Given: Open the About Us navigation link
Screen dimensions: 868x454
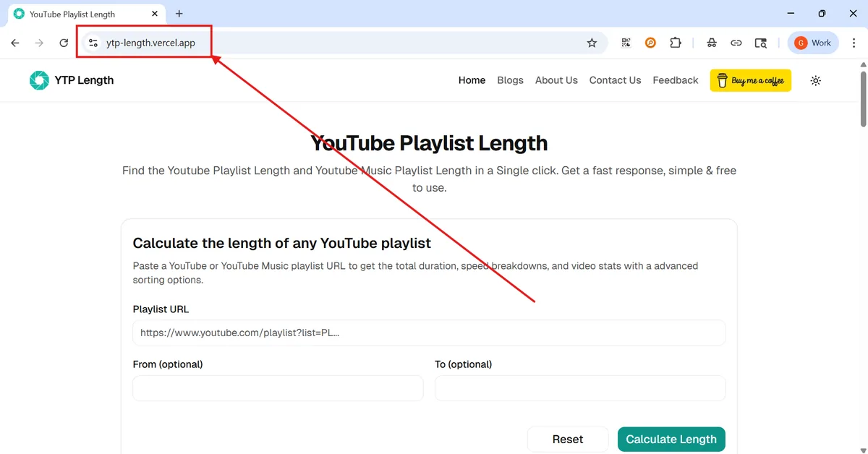Looking at the screenshot, I should coord(556,80).
